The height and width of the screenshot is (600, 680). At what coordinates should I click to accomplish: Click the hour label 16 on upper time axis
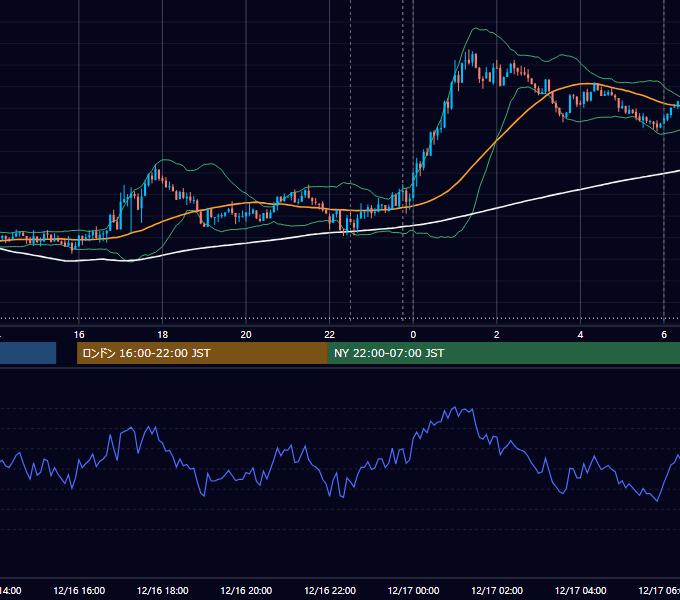(79, 335)
